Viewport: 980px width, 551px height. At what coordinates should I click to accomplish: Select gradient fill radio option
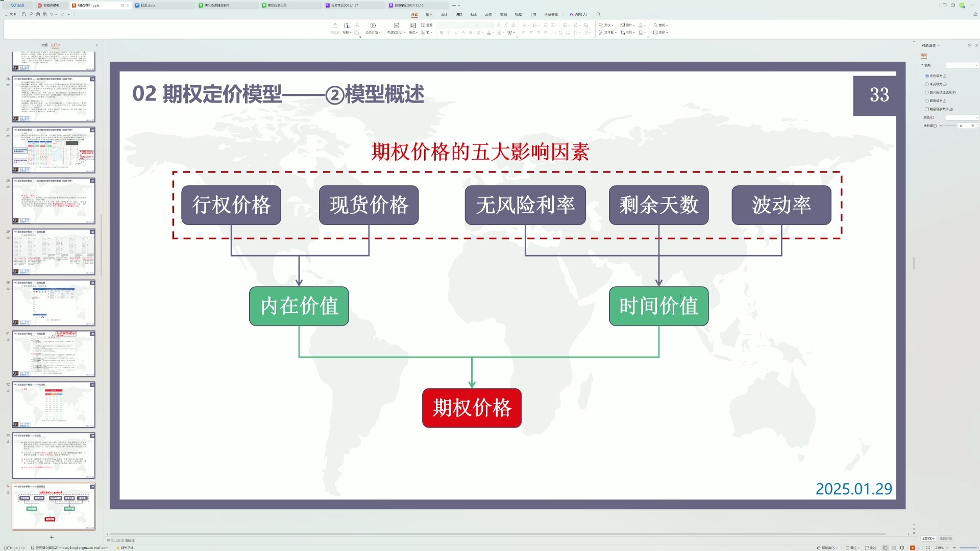pyautogui.click(x=927, y=84)
